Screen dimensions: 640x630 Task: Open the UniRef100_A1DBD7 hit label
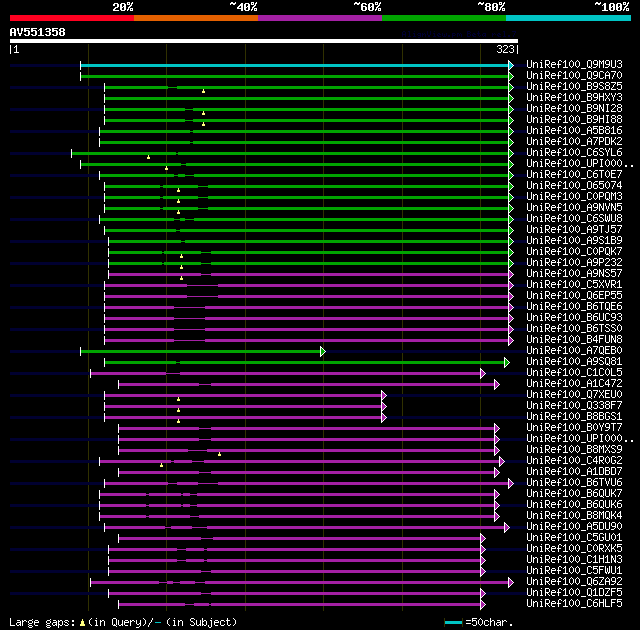coord(574,472)
